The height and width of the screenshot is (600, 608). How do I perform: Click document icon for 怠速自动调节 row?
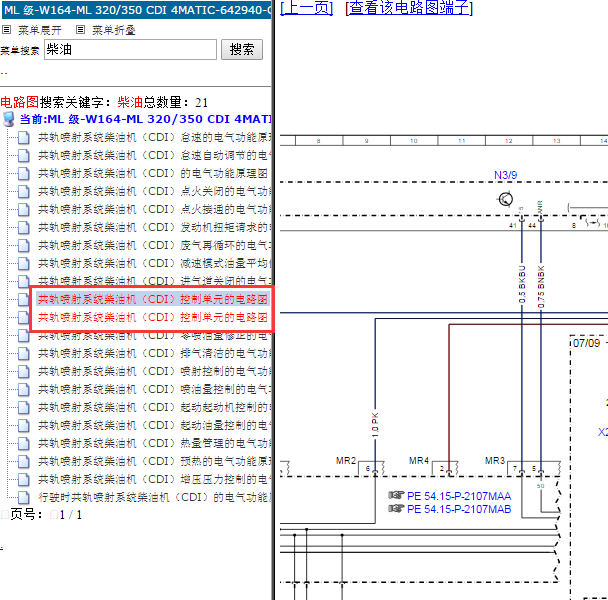click(24, 156)
